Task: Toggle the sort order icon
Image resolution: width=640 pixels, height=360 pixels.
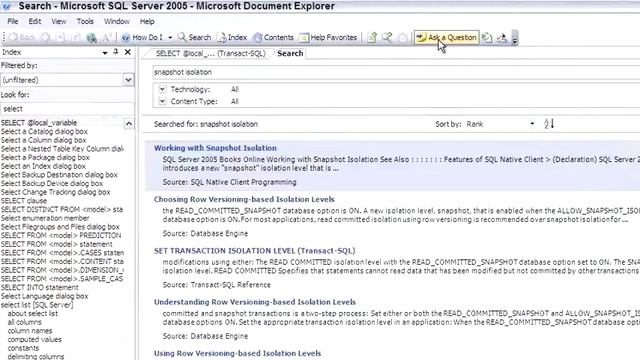Action: 549,123
